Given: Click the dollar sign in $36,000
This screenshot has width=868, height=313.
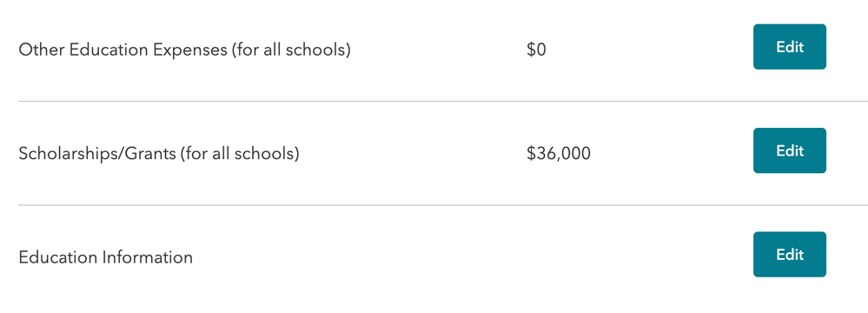Looking at the screenshot, I should (x=531, y=153).
